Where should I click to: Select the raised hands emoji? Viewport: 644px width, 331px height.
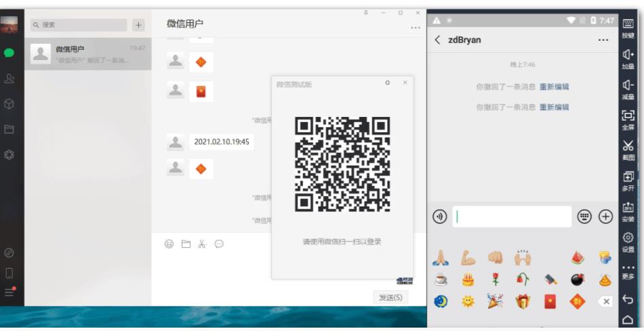coord(523,258)
